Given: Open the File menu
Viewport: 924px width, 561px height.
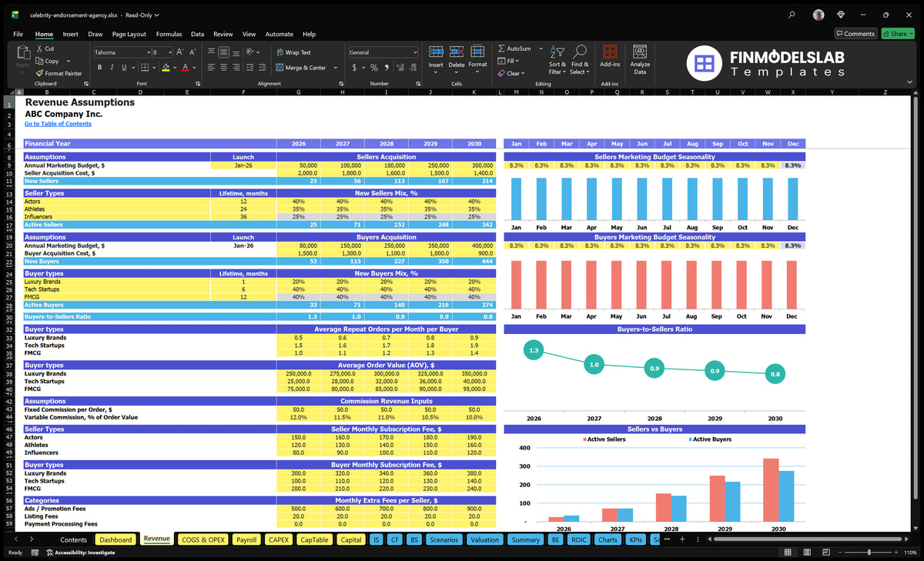Looking at the screenshot, I should 18,34.
